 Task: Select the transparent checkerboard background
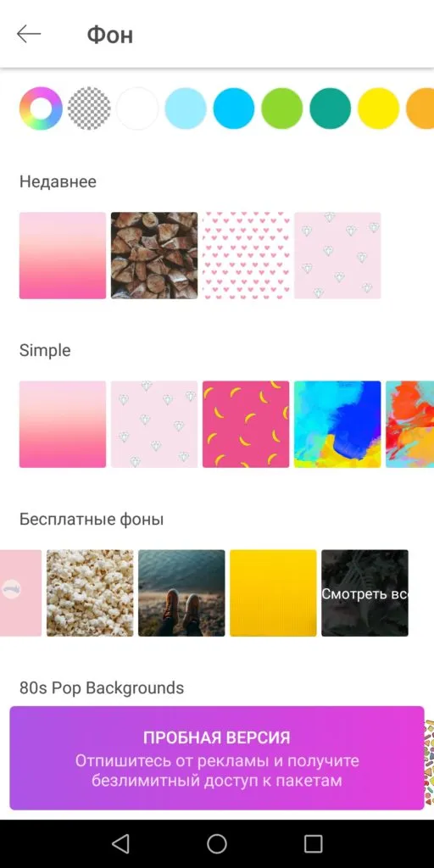coord(89,108)
